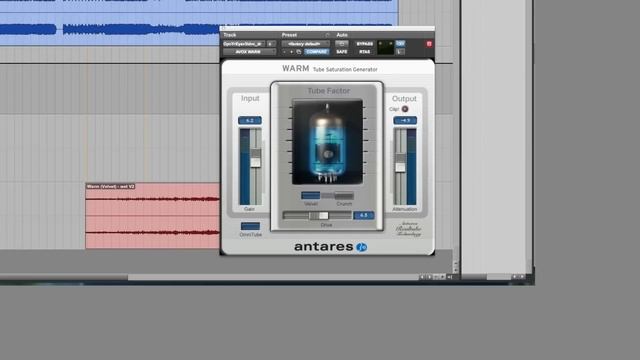Click the Output attenuation value field

coord(405,120)
